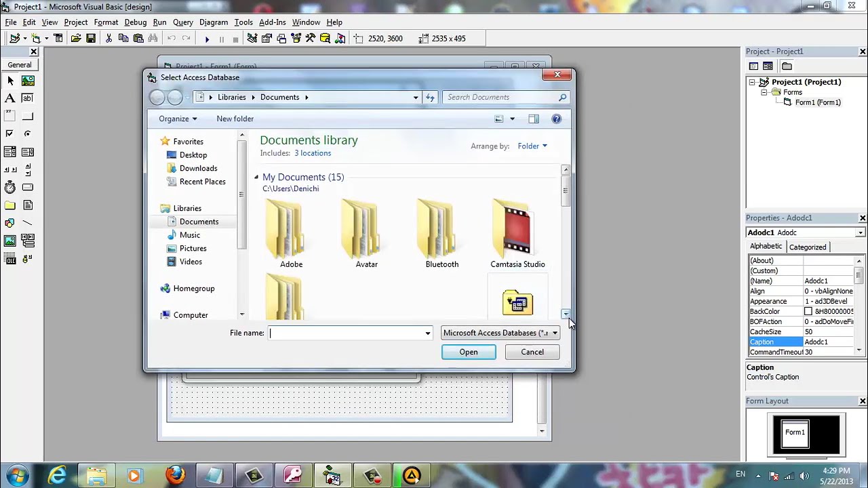Viewport: 868px width, 488px height.
Task: Click the Cancel button in the dialog
Action: (x=532, y=352)
